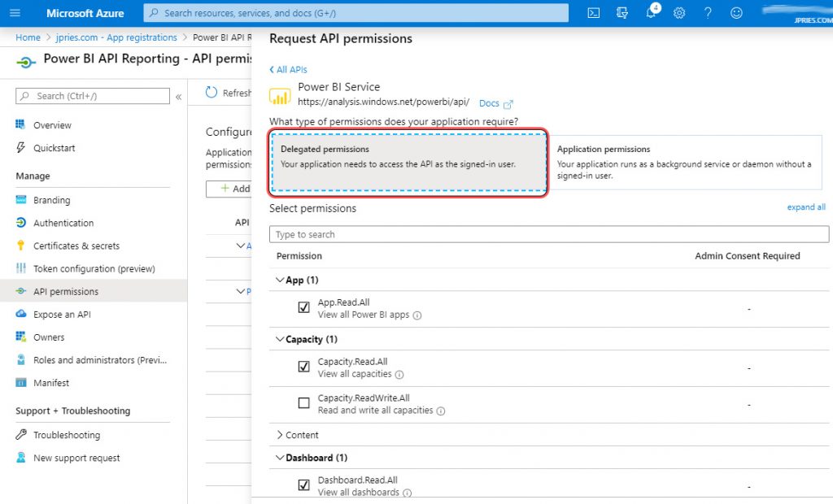Click the expand all link
833x504 pixels.
click(805, 207)
